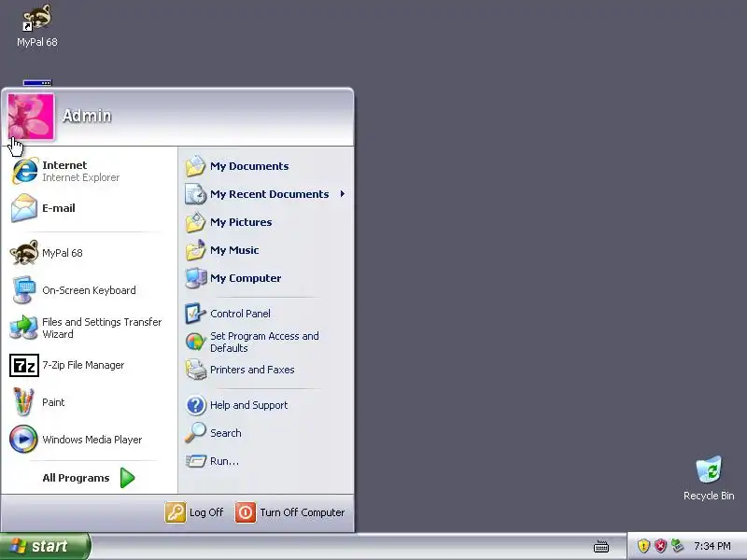The width and height of the screenshot is (747, 560).
Task: Launch MyPal 68 from Start menu
Action: [x=89, y=253]
